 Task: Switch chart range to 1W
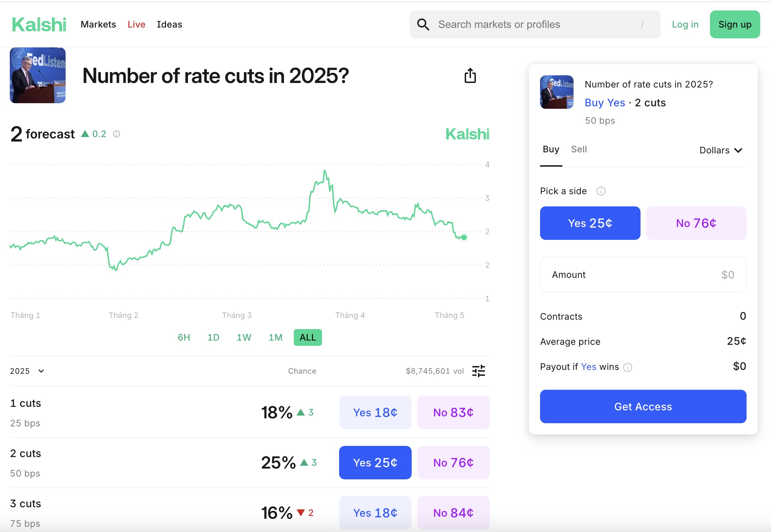[244, 337]
